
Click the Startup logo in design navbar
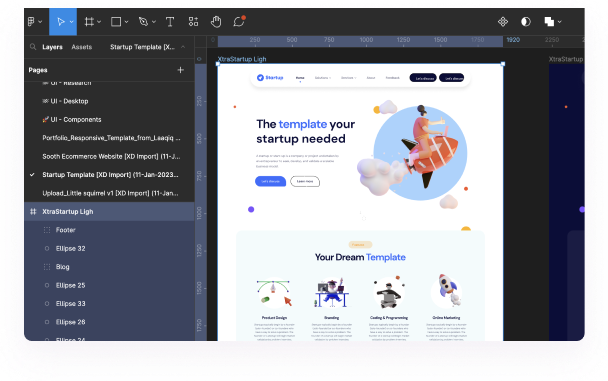click(270, 78)
